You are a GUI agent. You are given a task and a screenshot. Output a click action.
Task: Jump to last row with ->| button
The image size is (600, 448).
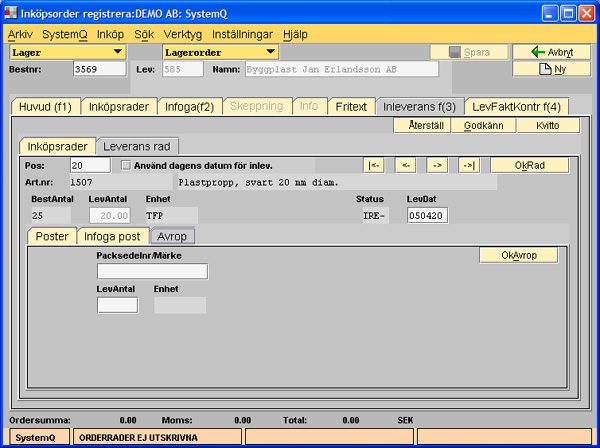[x=469, y=165]
